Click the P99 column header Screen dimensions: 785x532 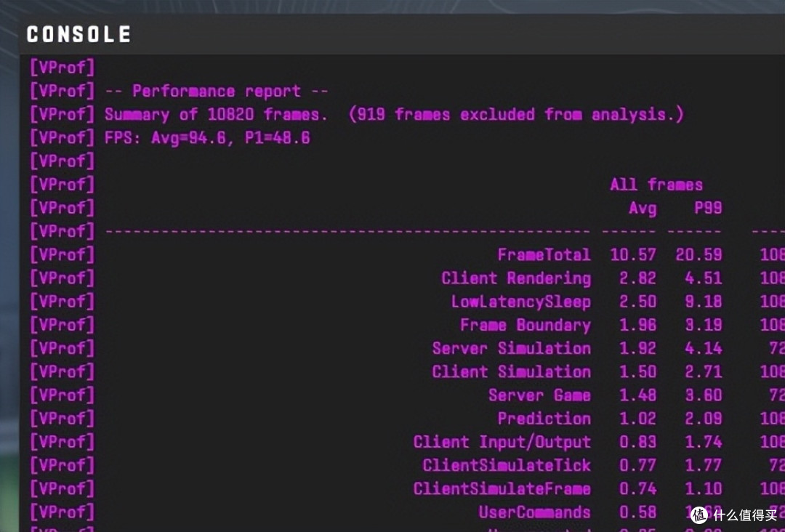[x=708, y=208]
